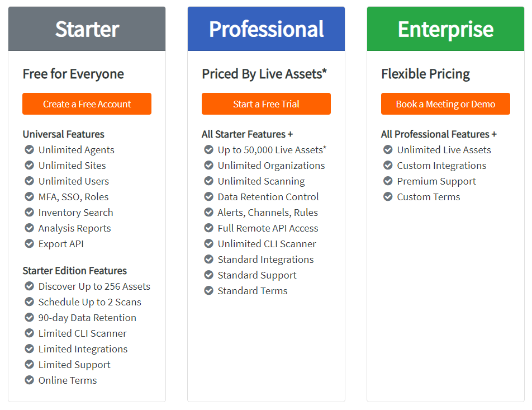This screenshot has width=532, height=410.
Task: Click the Priced By Live Assets heading
Action: [x=264, y=74]
